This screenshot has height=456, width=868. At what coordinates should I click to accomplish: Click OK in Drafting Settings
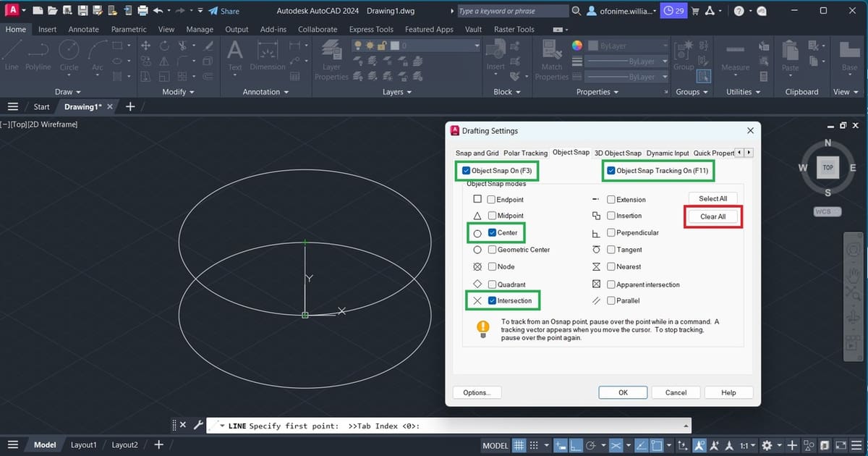623,392
